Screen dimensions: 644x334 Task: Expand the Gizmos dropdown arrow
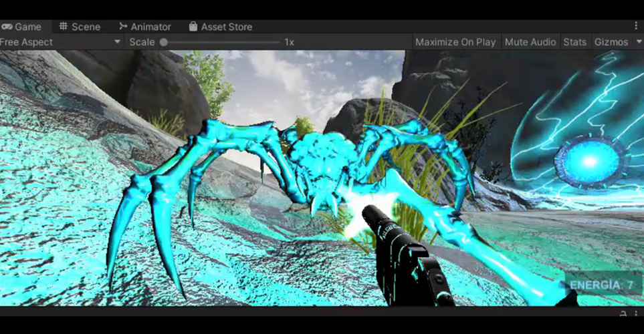pyautogui.click(x=639, y=42)
